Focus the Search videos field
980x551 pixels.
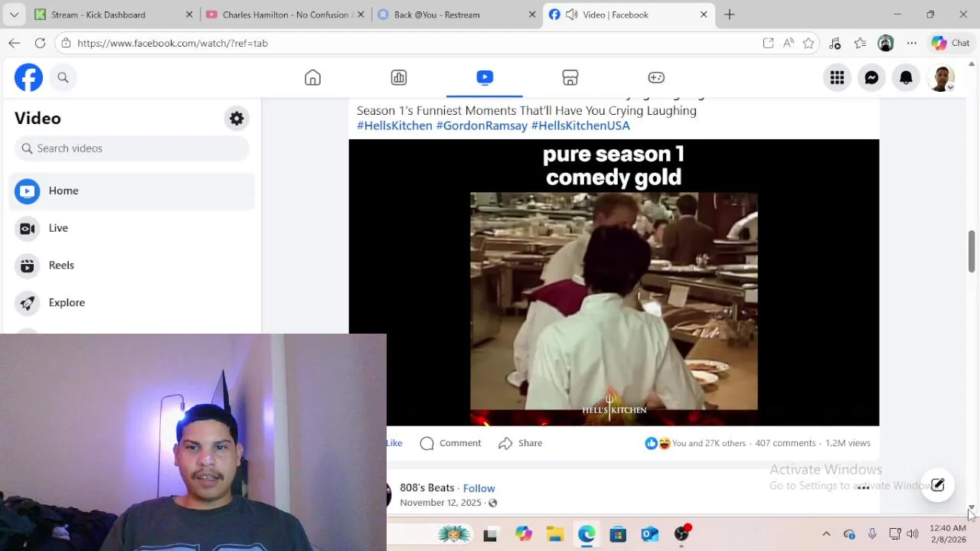coord(132,148)
